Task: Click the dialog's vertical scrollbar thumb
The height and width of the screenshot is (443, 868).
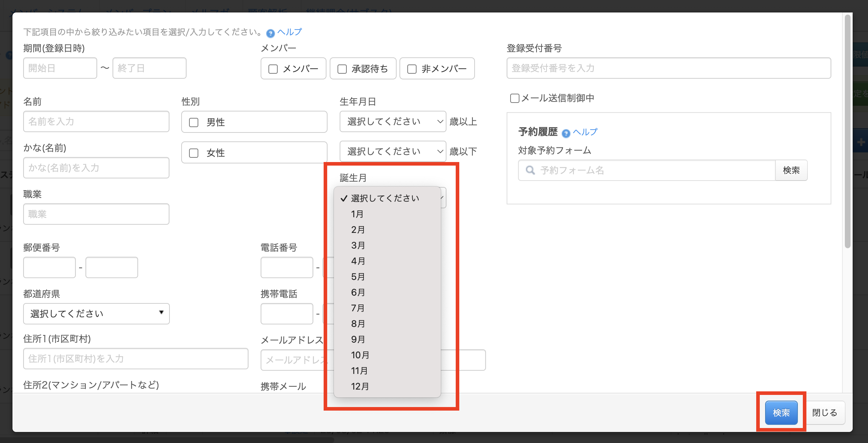Action: tap(847, 132)
